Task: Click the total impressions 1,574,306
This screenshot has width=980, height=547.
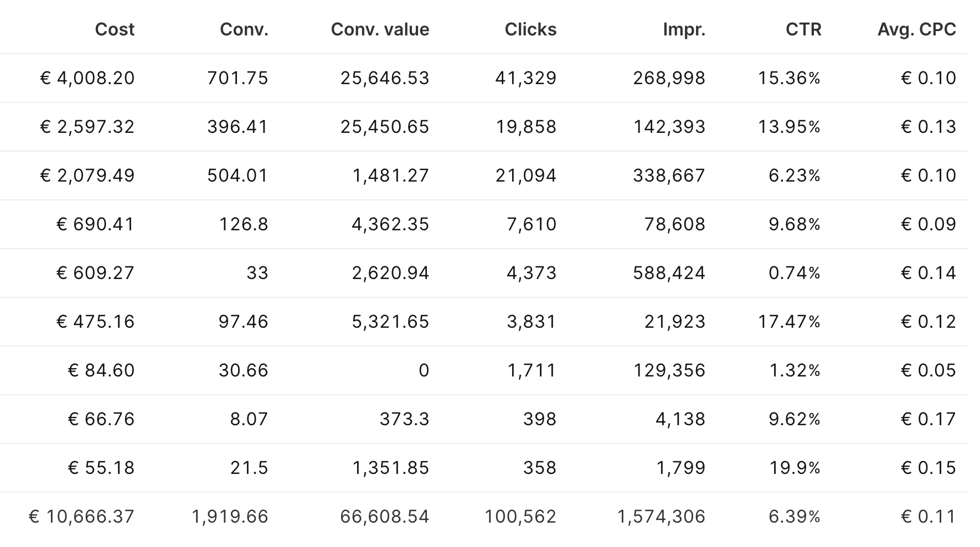Action: pyautogui.click(x=662, y=517)
